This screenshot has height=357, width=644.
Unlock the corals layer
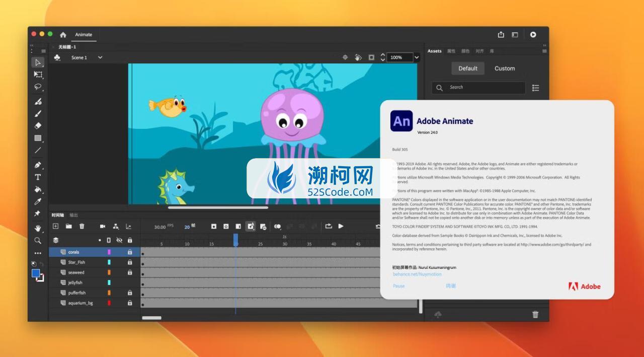pos(130,252)
